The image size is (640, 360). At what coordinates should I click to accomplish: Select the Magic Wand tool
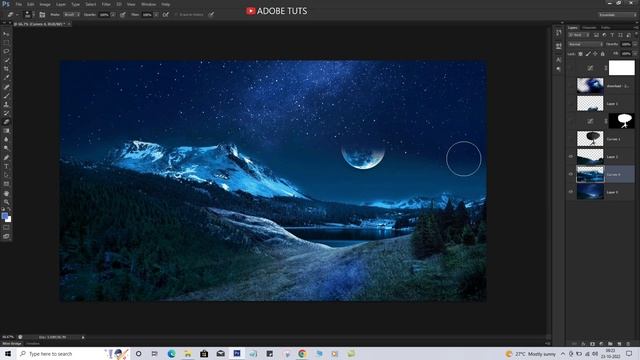pos(6,60)
